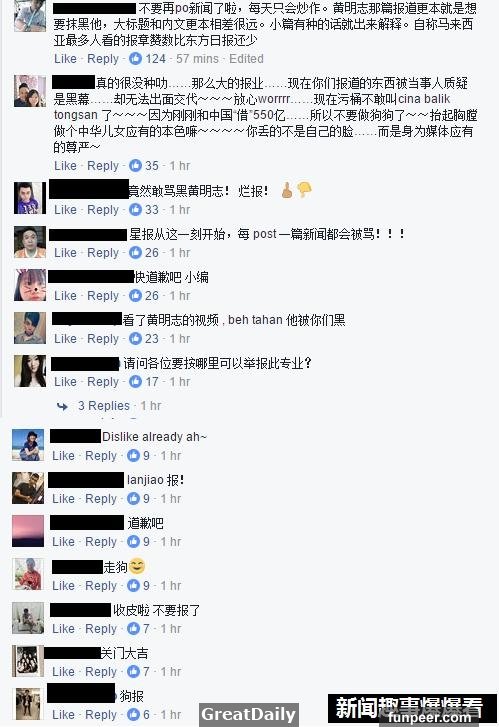Open reactions icon beside 33 likes
The width and height of the screenshot is (499, 727).
135,210
